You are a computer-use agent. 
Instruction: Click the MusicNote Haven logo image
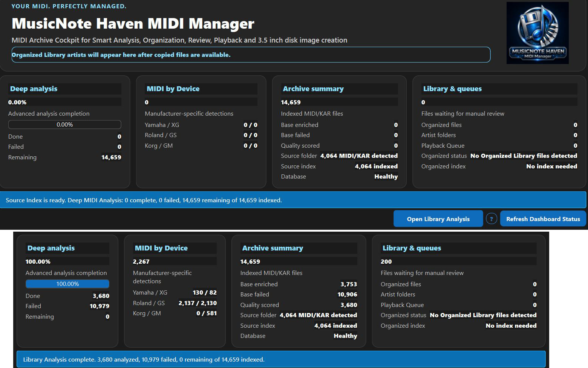coord(537,33)
